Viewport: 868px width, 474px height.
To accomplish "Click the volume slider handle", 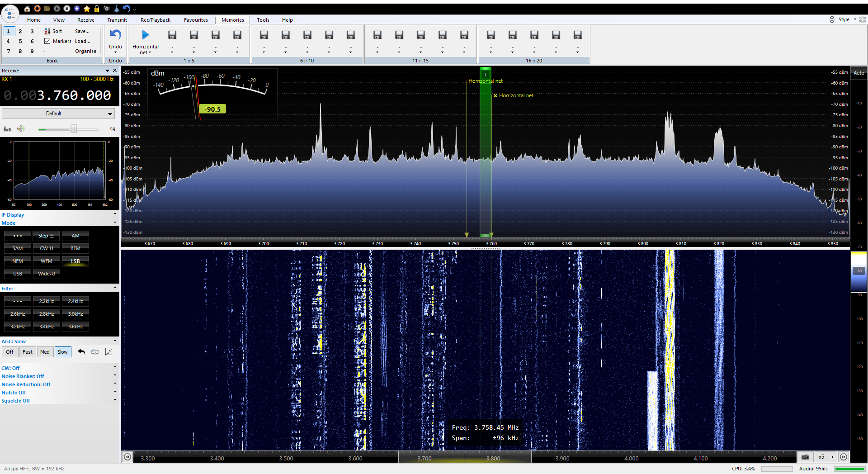I will (74, 129).
